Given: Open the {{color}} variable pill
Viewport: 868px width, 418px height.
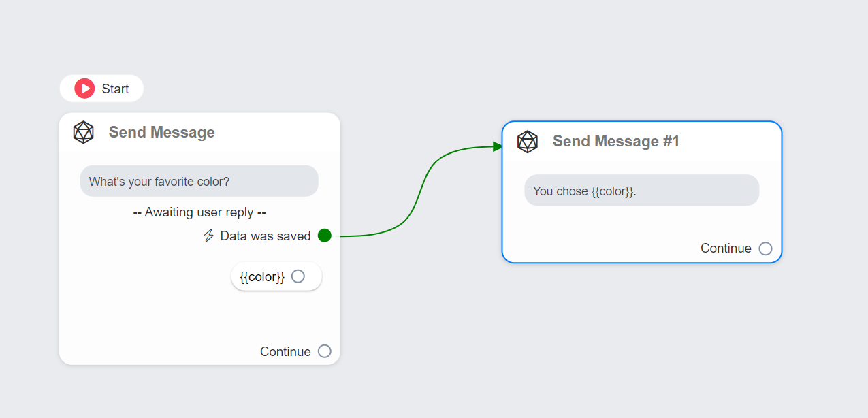Looking at the screenshot, I should point(262,276).
